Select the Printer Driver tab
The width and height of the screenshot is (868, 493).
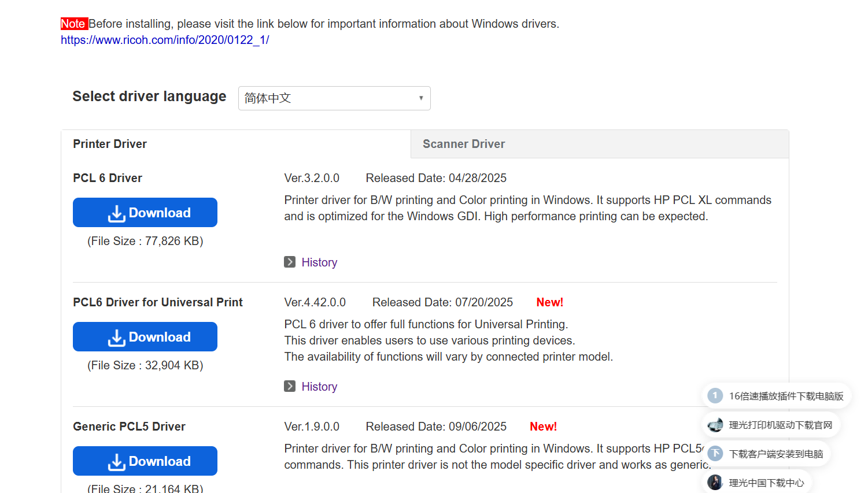coord(110,144)
